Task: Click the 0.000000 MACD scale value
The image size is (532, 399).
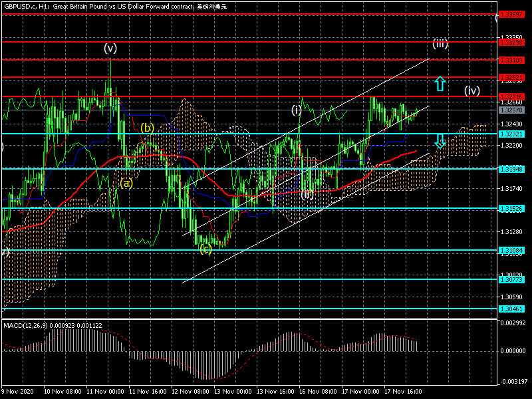Action: 513,351
